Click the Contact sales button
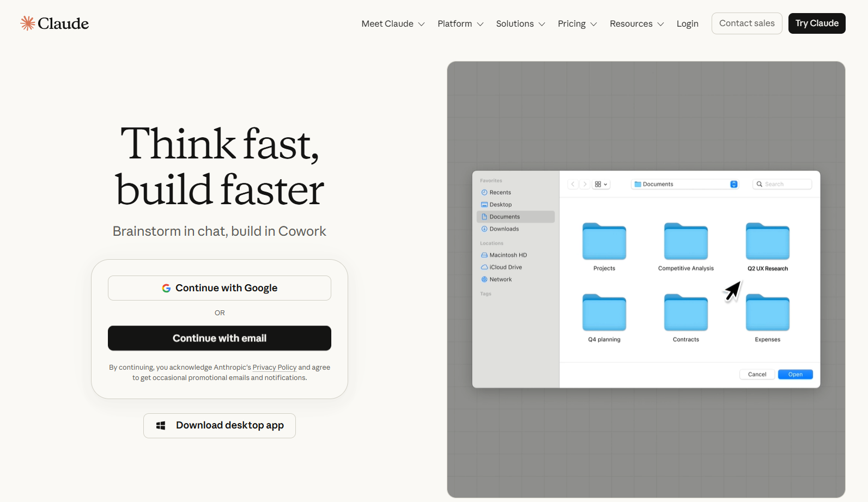 pos(746,23)
